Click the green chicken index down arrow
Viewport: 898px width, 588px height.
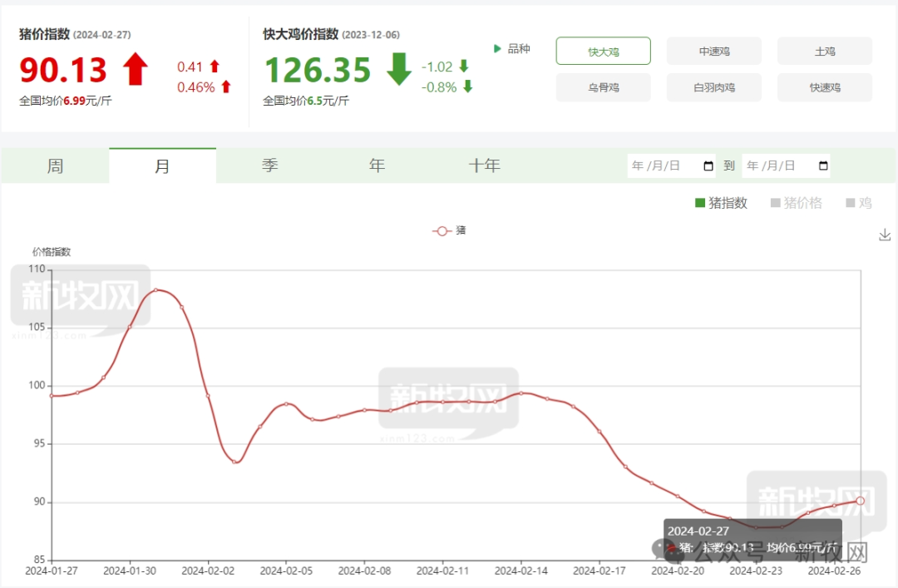point(399,70)
